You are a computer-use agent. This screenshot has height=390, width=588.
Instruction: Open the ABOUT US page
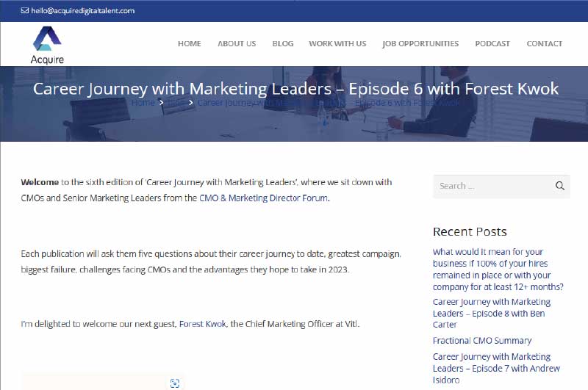[237, 43]
